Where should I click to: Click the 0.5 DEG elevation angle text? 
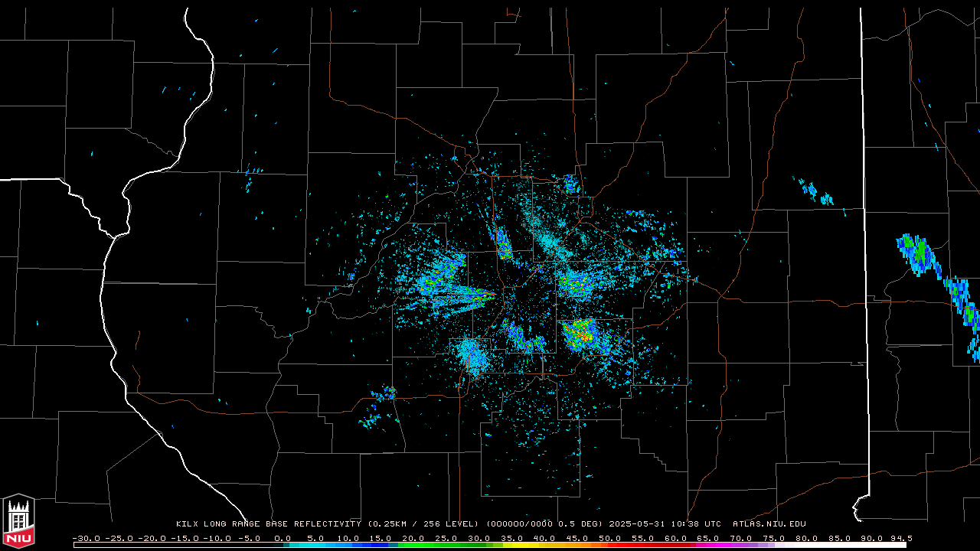579,524
